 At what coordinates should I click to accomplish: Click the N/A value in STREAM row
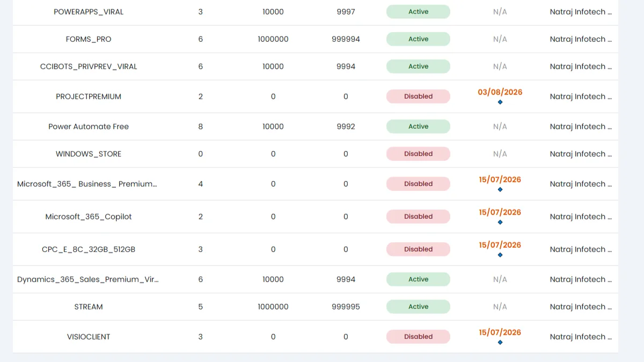(x=500, y=307)
